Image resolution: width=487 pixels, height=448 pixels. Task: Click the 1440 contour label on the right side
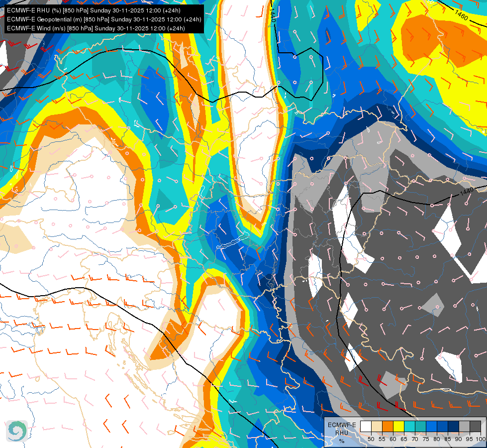pyautogui.click(x=467, y=192)
